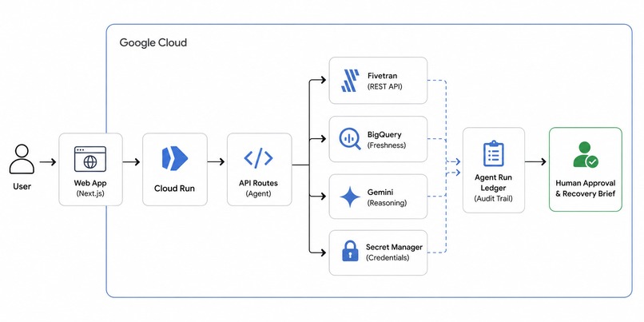Click the Agent Run Ledger clipboard icon
Image resolution: width=644 pixels, height=322 pixels.
(x=493, y=153)
